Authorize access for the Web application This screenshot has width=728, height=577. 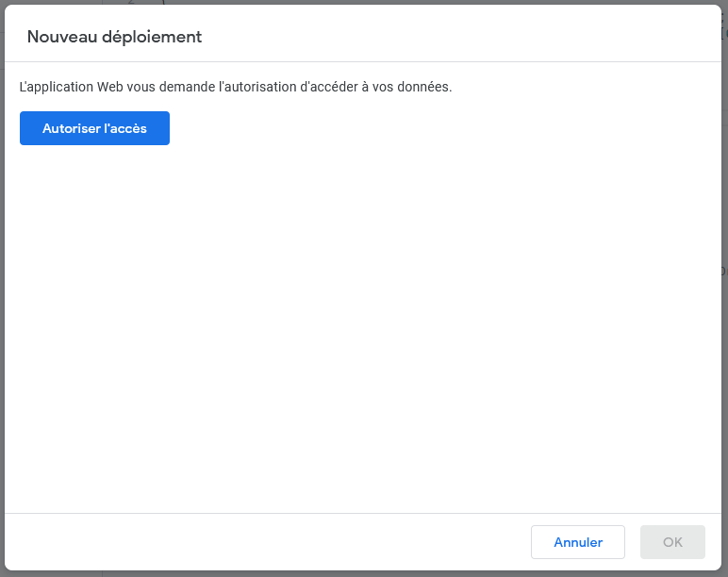pos(94,128)
